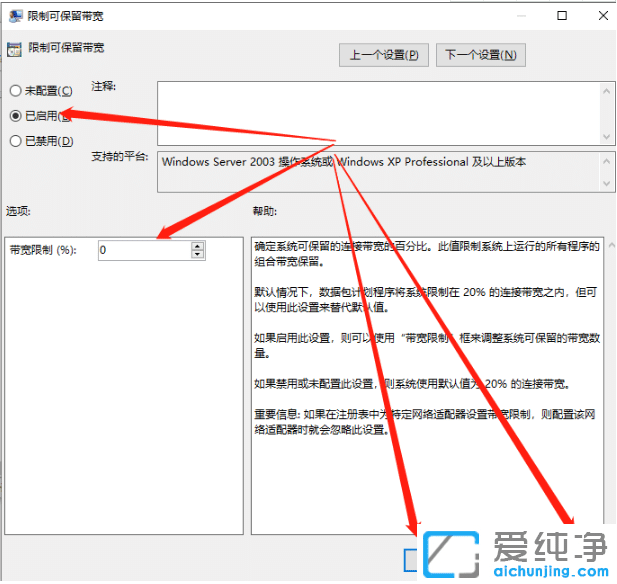Image resolution: width=617 pixels, height=584 pixels.
Task: Go to 上一个设置(P)
Action: point(384,54)
